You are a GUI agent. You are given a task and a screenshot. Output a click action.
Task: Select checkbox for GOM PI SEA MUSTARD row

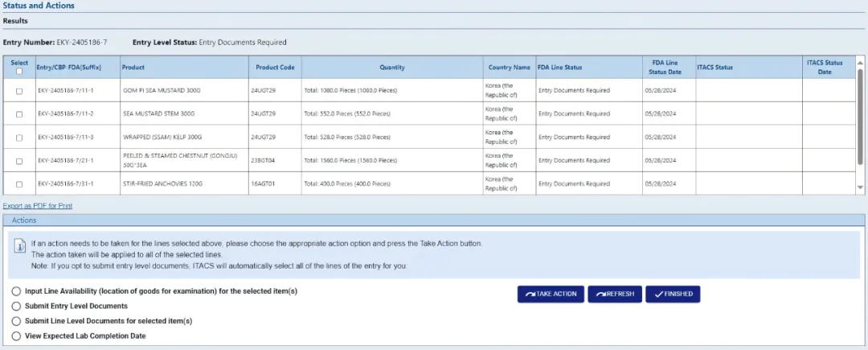coord(19,91)
